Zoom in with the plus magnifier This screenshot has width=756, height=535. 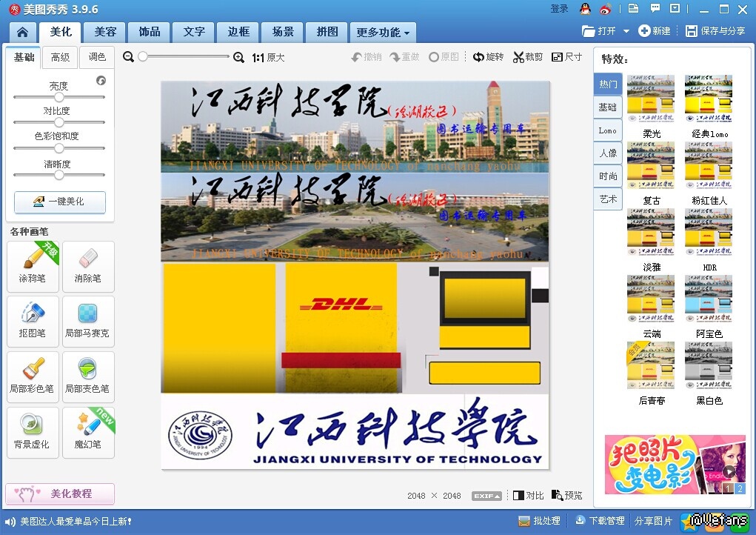[x=238, y=57]
